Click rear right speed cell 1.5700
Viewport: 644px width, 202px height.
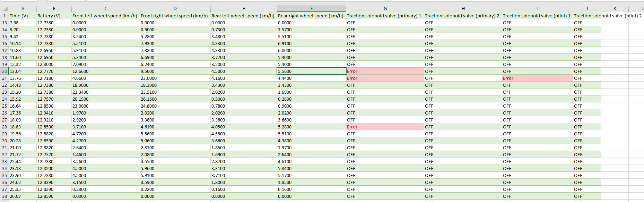coord(312,30)
